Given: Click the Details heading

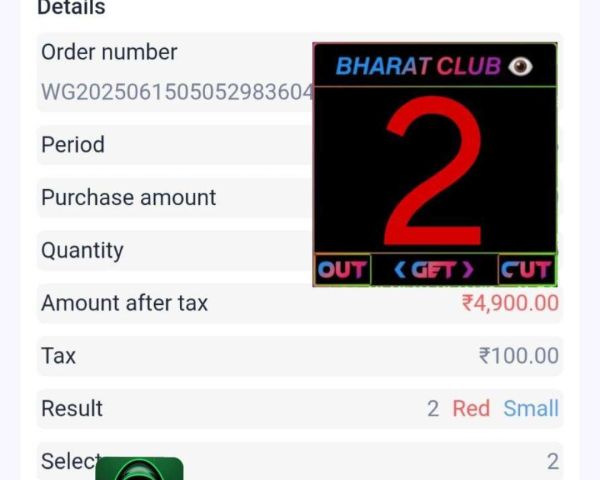Looking at the screenshot, I should pos(71,8).
